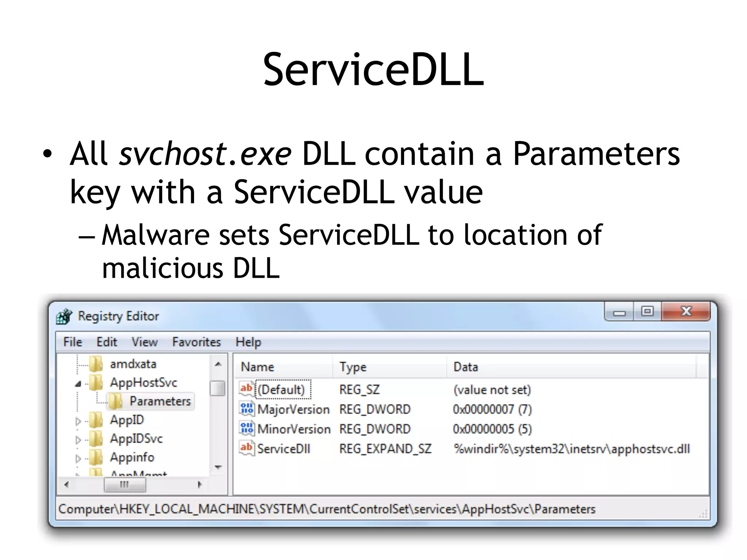Click the tree horizontal scrollbar thumb
This screenshot has width=747, height=560.
tap(125, 485)
